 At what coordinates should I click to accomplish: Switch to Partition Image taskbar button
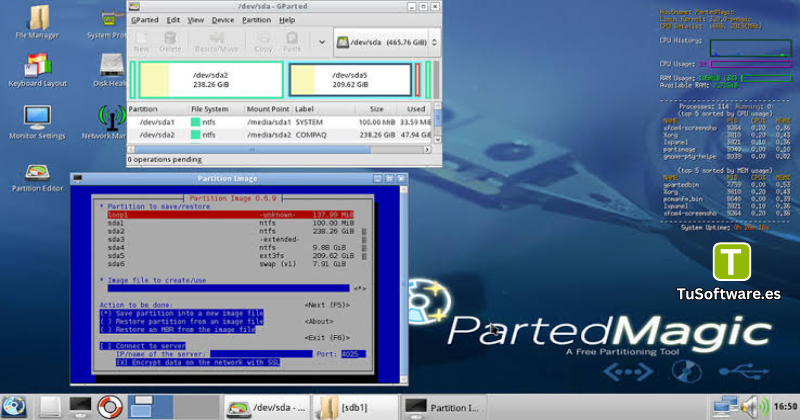click(x=444, y=407)
